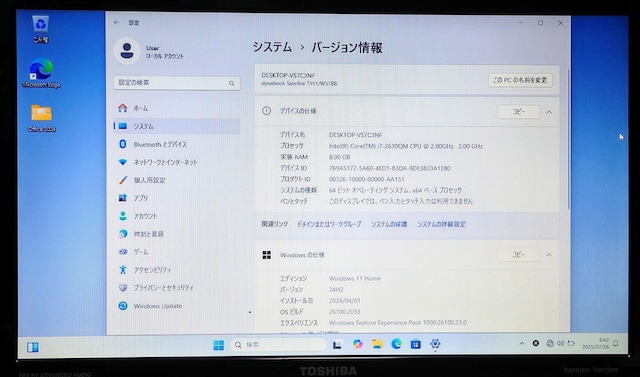Open Microsoft Store from the taskbar
The height and width of the screenshot is (377, 640).
[x=416, y=344]
